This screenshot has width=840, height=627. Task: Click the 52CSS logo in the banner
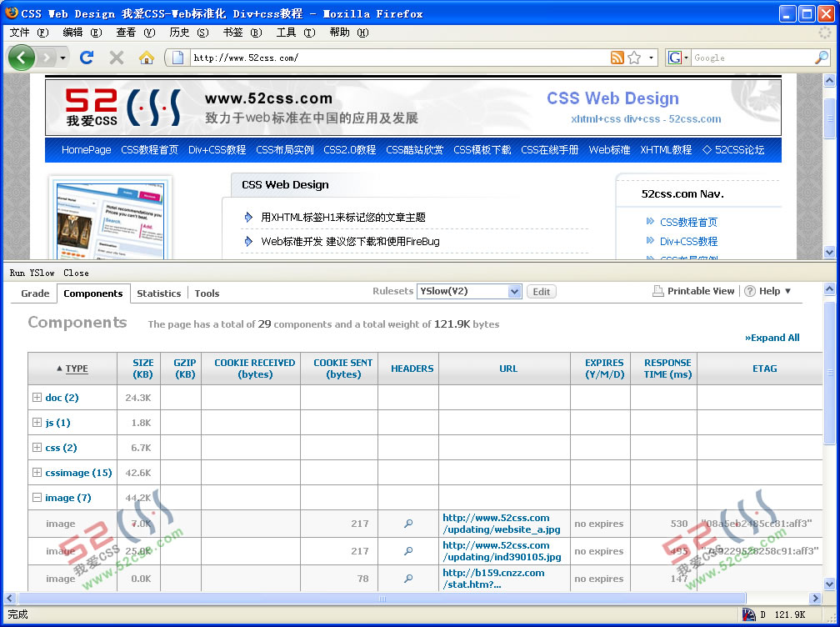[x=122, y=108]
